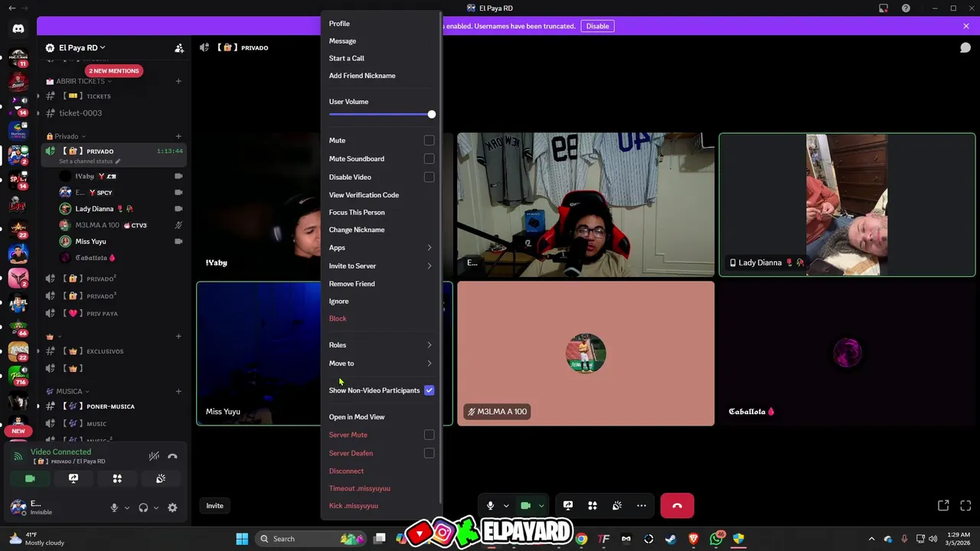Screen dimensions: 980x551
Task: Disconnect call icon beside Video Connected
Action: pos(172,456)
